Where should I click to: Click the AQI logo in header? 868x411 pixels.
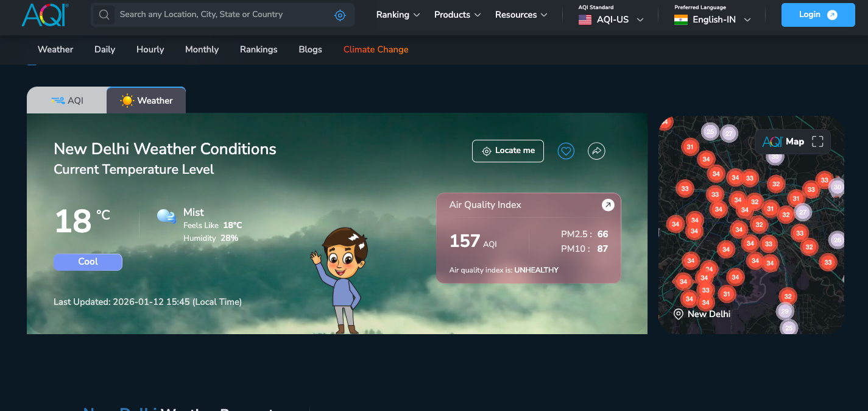(x=45, y=15)
